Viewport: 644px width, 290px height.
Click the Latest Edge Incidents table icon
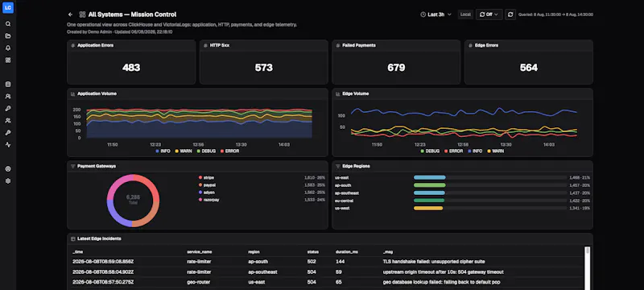tap(73, 238)
